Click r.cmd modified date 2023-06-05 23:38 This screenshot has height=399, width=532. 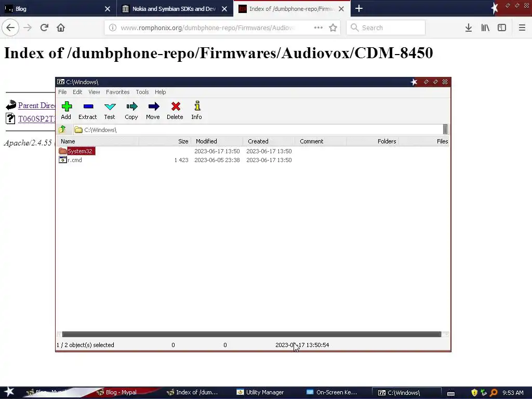(217, 160)
